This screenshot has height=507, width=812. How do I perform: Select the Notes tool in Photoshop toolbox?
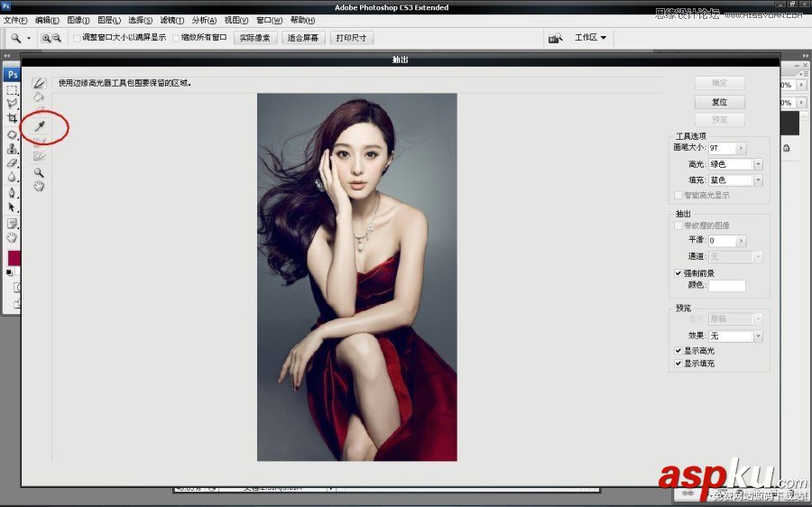click(x=12, y=224)
